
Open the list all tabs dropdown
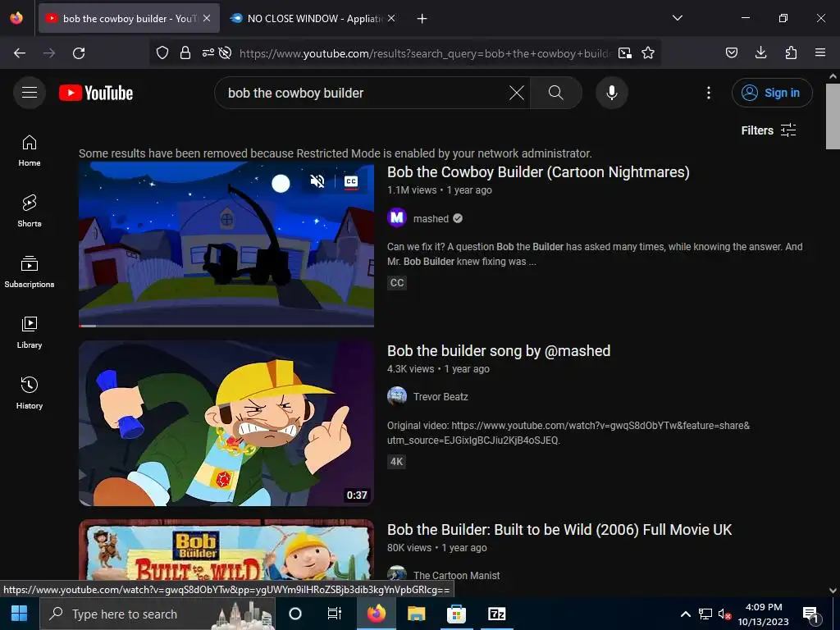point(677,18)
